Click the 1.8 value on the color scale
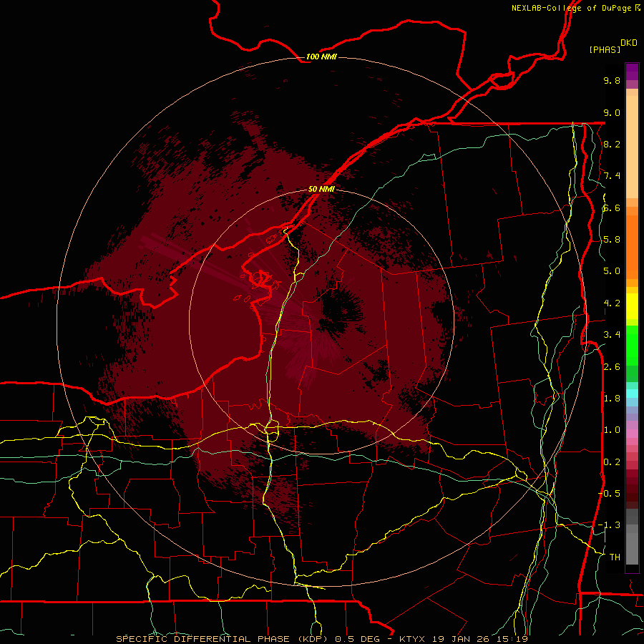The image size is (644, 644). click(612, 399)
